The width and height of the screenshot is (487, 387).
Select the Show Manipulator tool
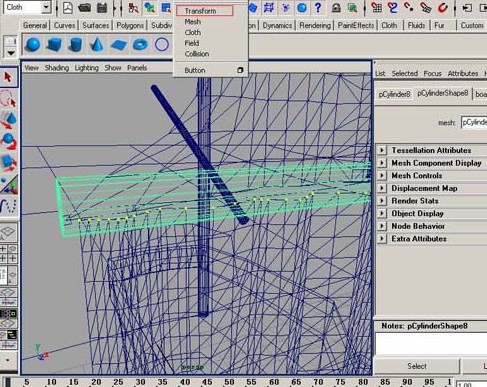click(9, 184)
